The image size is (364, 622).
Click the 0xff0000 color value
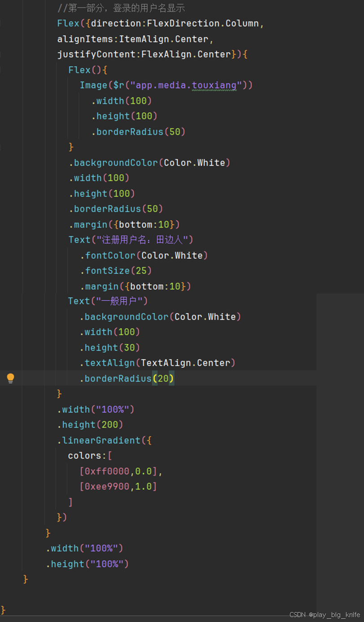[107, 471]
